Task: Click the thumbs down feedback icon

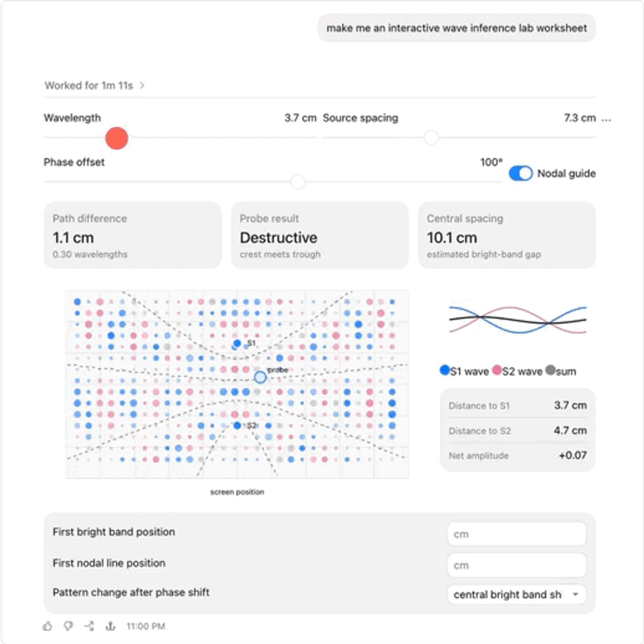Action: tap(68, 626)
